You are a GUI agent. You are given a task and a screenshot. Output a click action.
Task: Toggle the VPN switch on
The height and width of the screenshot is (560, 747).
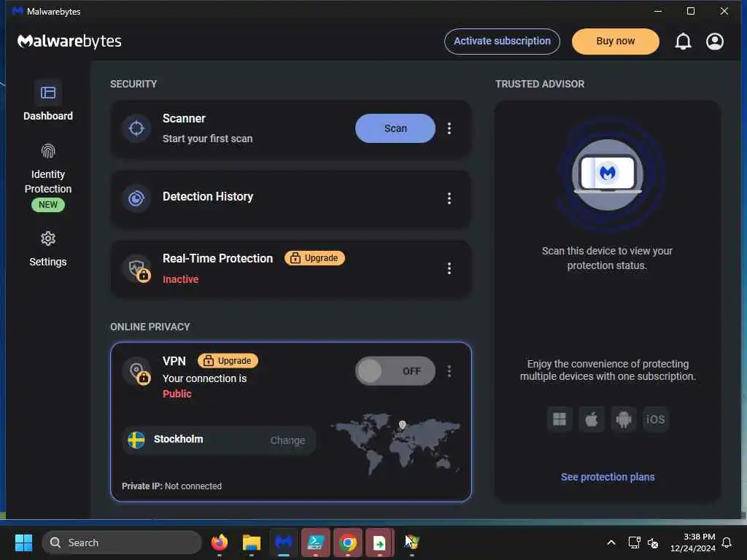(x=395, y=371)
